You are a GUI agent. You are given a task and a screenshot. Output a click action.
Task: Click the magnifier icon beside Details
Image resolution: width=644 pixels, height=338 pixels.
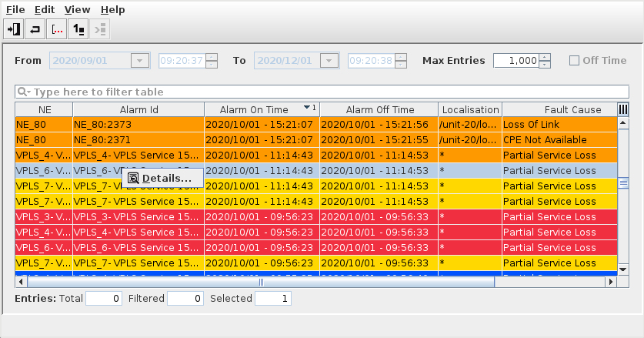(134, 179)
